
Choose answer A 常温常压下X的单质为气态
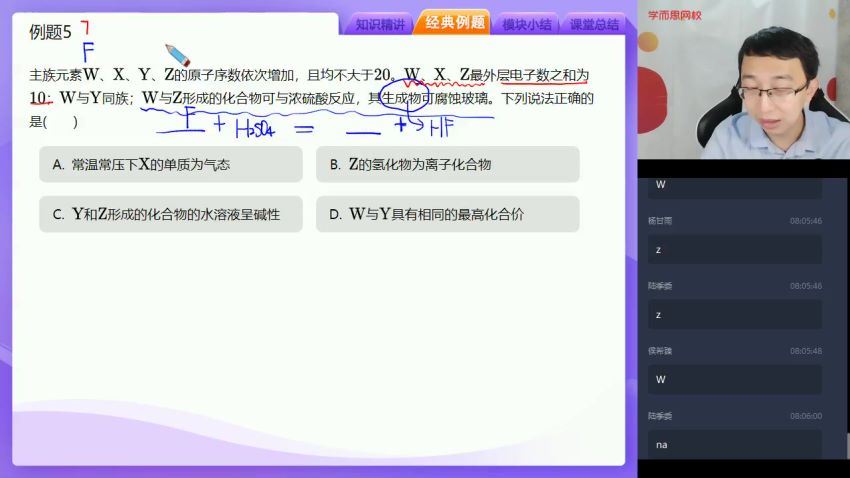pos(171,164)
